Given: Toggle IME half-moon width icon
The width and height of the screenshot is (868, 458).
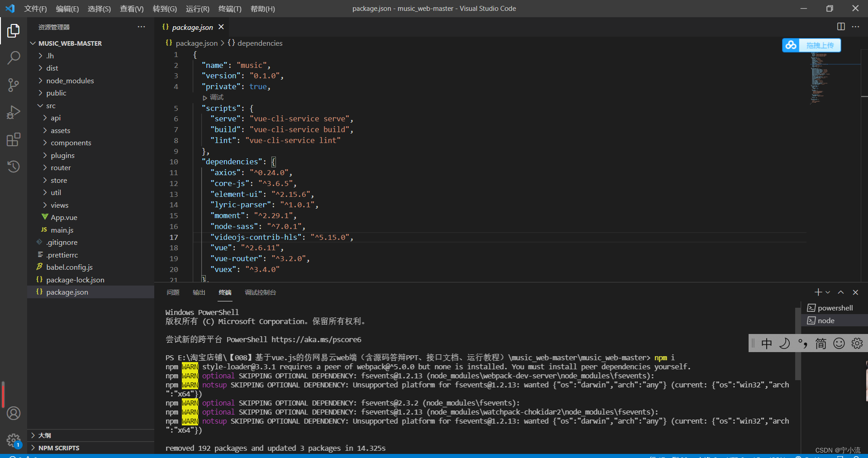Looking at the screenshot, I should (785, 343).
